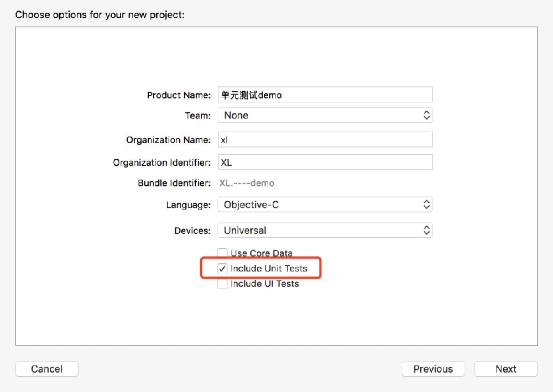
Task: Click the Next button
Action: pyautogui.click(x=505, y=369)
